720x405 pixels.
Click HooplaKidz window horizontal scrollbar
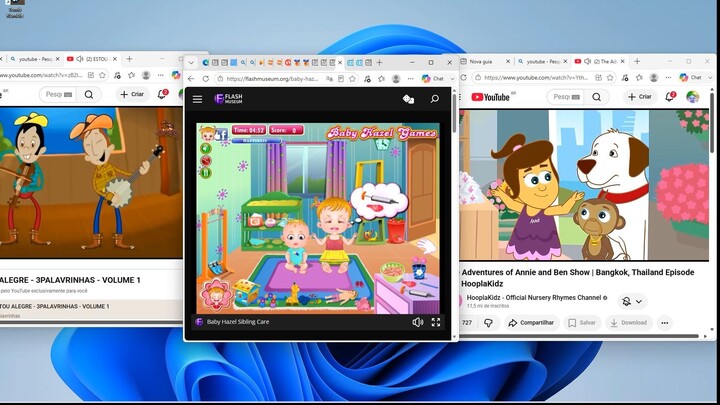pos(579,337)
